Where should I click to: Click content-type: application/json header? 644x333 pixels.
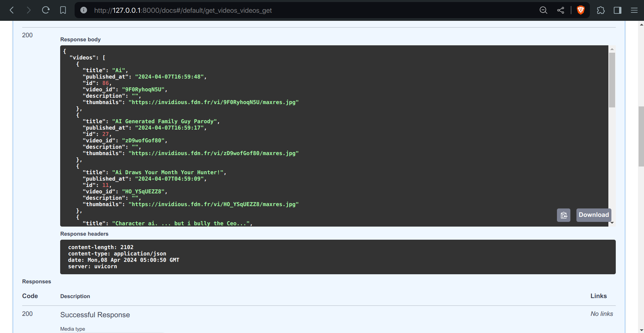click(x=117, y=254)
